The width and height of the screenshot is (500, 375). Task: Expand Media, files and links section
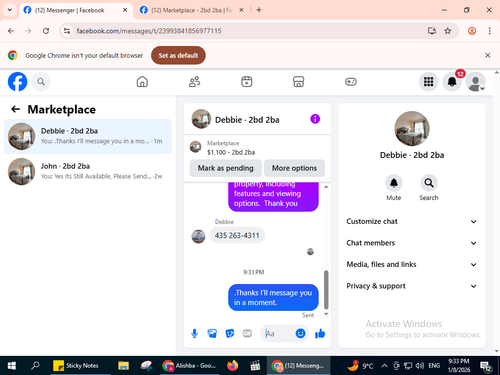point(412,265)
